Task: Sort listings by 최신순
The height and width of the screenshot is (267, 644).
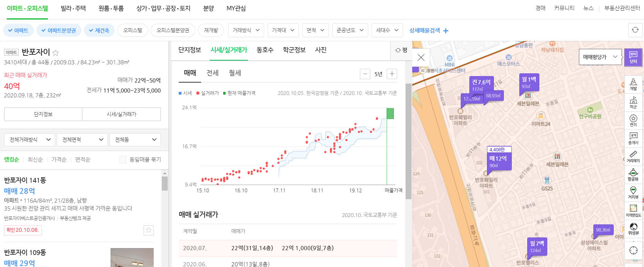Action: [x=35, y=160]
